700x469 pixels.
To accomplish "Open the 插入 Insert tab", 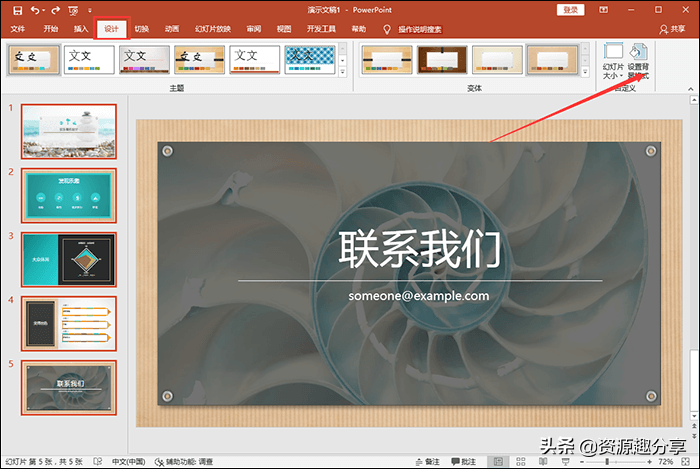I will click(x=81, y=29).
